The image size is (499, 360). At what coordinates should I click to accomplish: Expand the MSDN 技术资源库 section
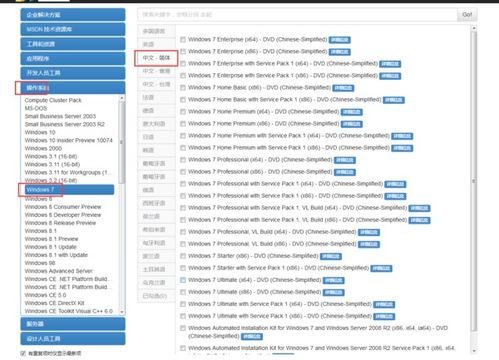click(73, 29)
